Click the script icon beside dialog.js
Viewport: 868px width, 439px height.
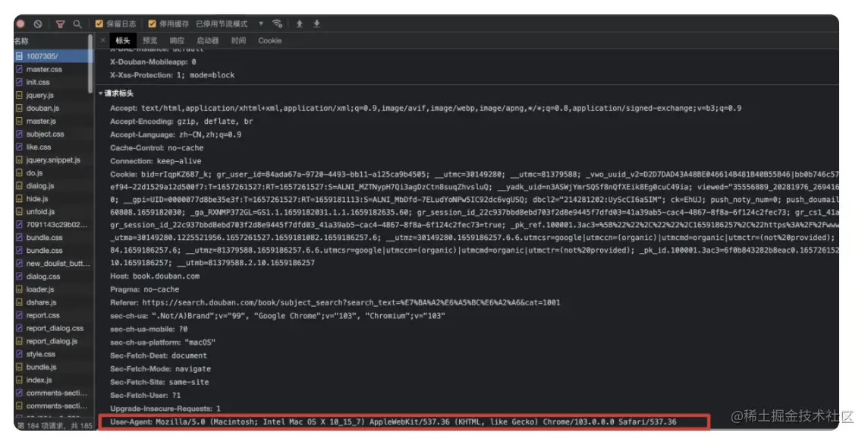point(20,185)
